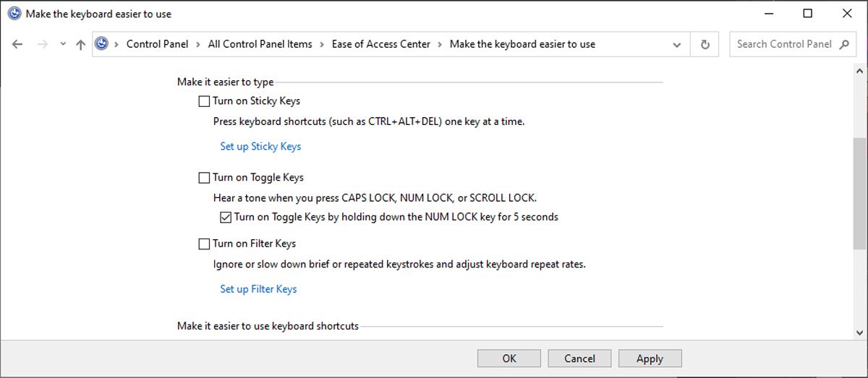Click the Ease of Access address bar icon
868x378 pixels.
click(102, 44)
